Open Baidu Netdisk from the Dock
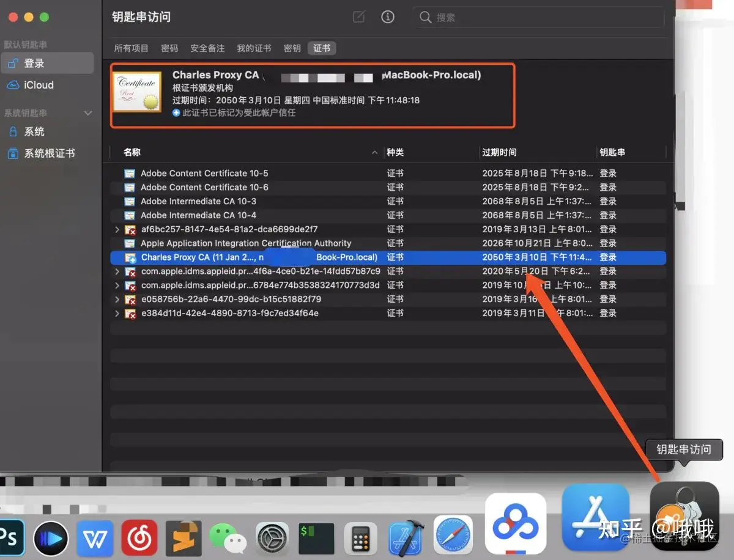The image size is (734, 560). tap(516, 523)
